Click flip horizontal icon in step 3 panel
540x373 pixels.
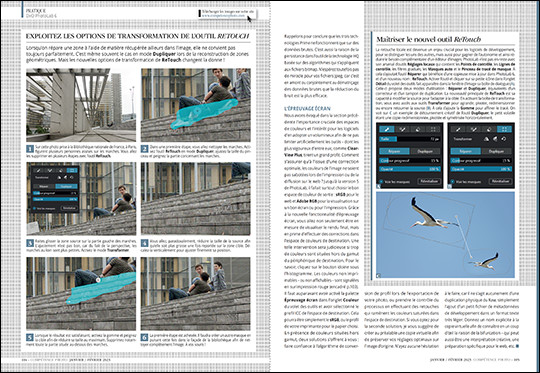65,177
